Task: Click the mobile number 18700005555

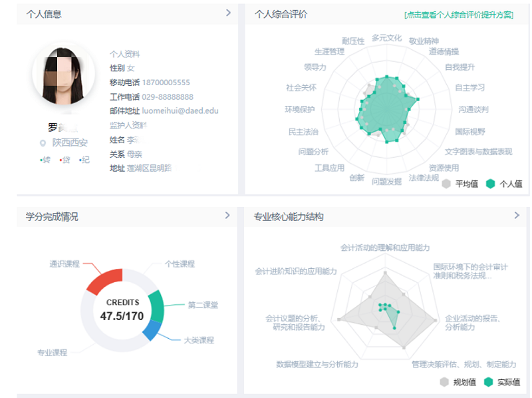Action: [166, 83]
